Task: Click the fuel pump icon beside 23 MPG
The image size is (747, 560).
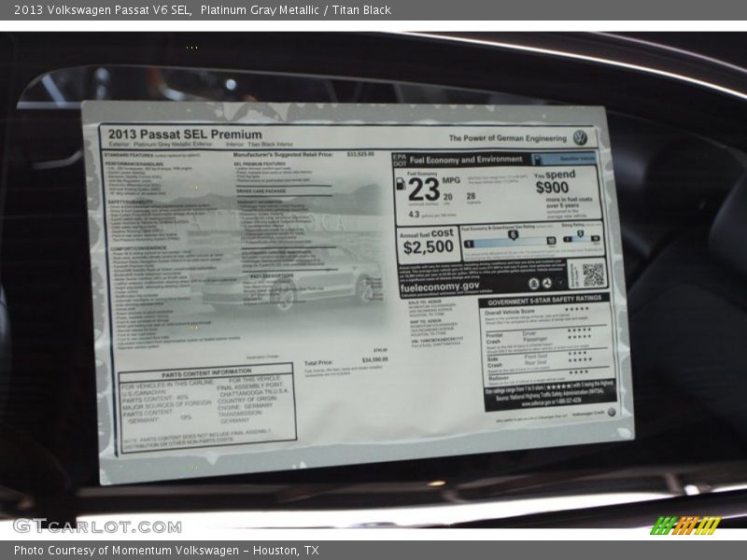Action: 401,185
